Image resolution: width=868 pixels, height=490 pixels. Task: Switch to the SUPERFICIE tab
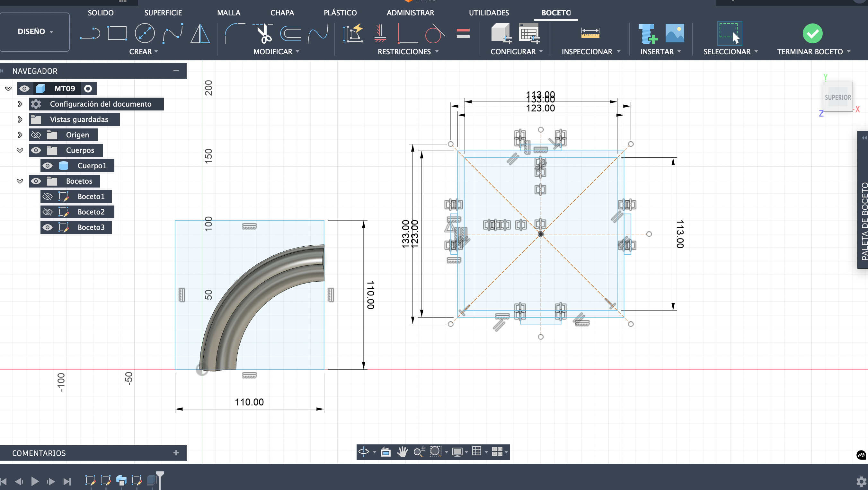(163, 13)
